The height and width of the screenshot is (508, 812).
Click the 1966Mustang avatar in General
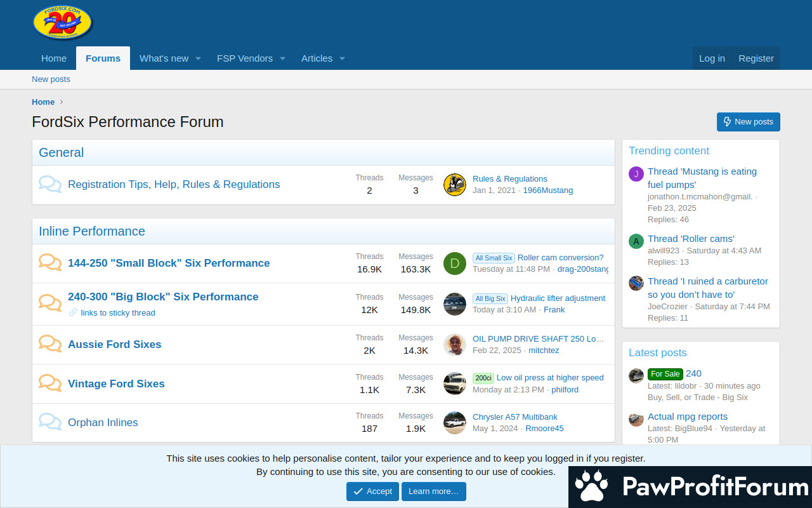(x=454, y=185)
